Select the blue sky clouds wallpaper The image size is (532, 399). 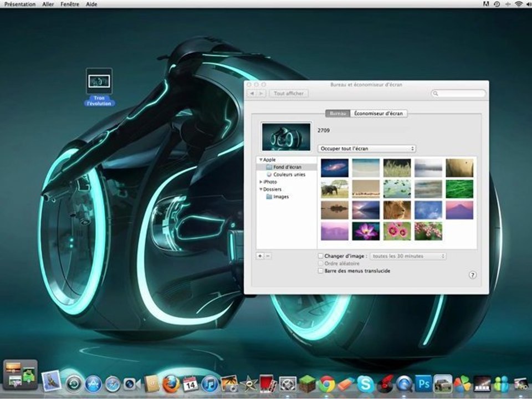428,210
